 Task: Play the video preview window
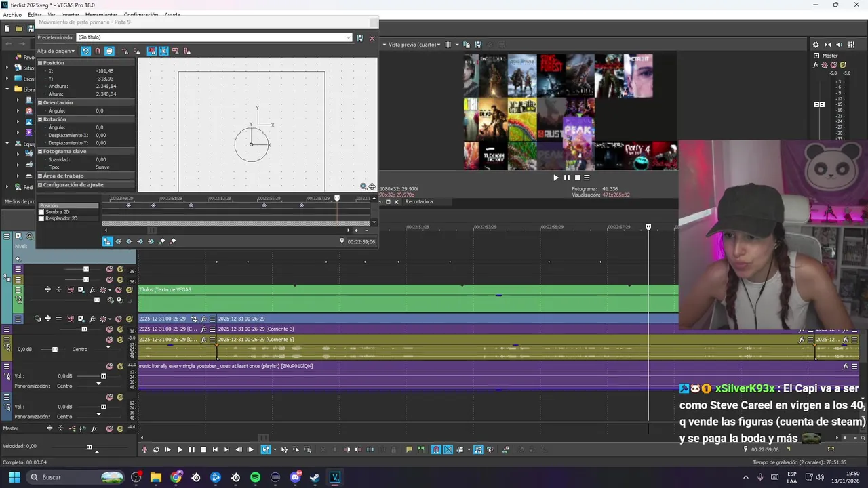(556, 178)
